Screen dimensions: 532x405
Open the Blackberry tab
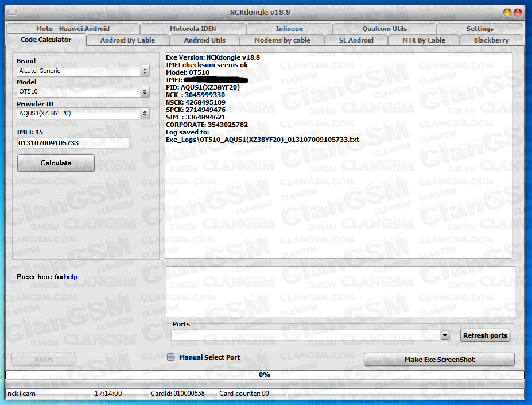[x=491, y=40]
